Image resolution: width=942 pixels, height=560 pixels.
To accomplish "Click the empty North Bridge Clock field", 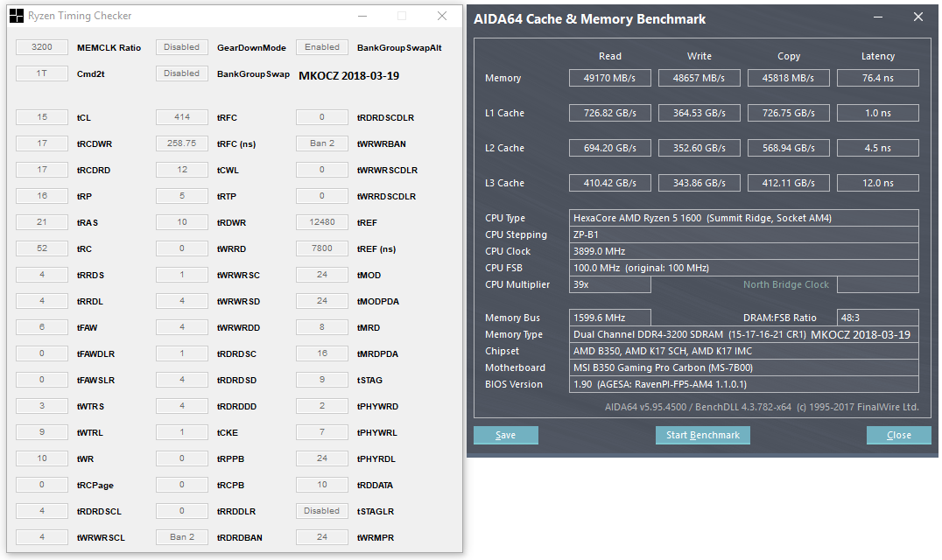I will pyautogui.click(x=878, y=284).
